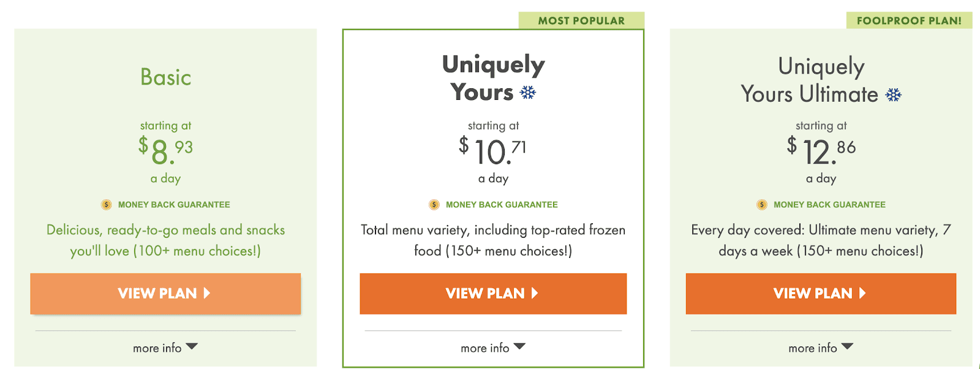This screenshot has width=980, height=369.
Task: Click the Uniquely Yours plan heading
Action: click(493, 78)
